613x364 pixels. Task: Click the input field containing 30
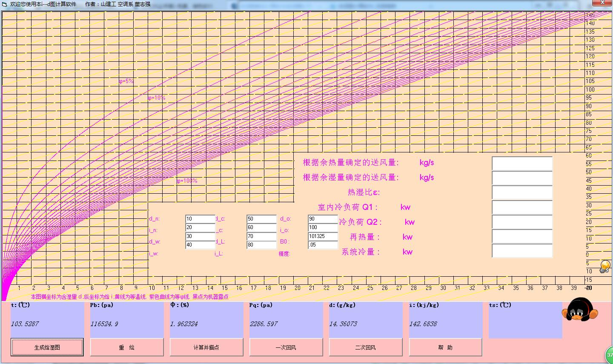click(x=201, y=236)
